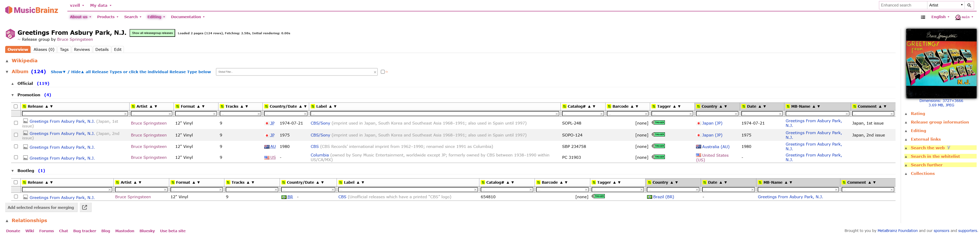
Task: Click the Global Filter input field
Action: pos(295,72)
